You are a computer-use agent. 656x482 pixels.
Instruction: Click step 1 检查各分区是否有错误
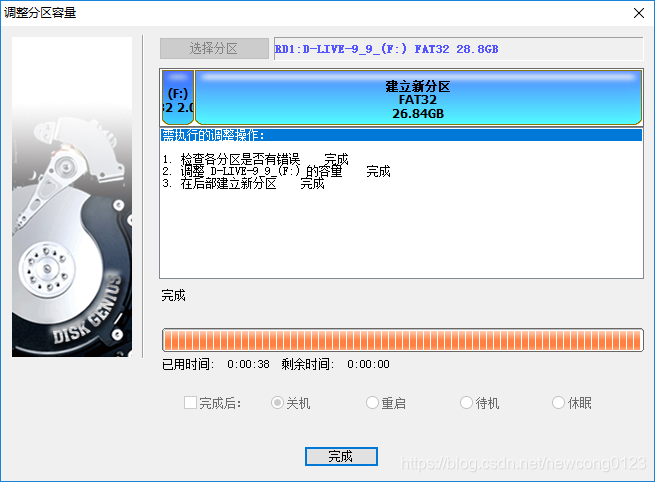click(x=255, y=159)
